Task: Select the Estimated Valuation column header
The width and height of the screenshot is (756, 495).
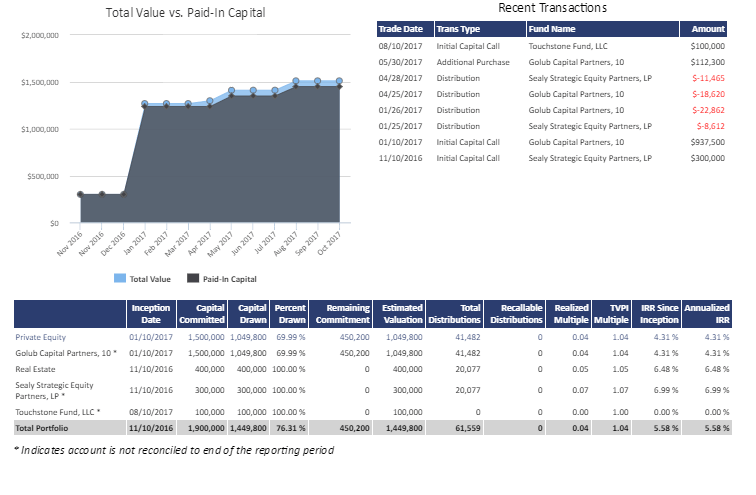Action: point(402,313)
